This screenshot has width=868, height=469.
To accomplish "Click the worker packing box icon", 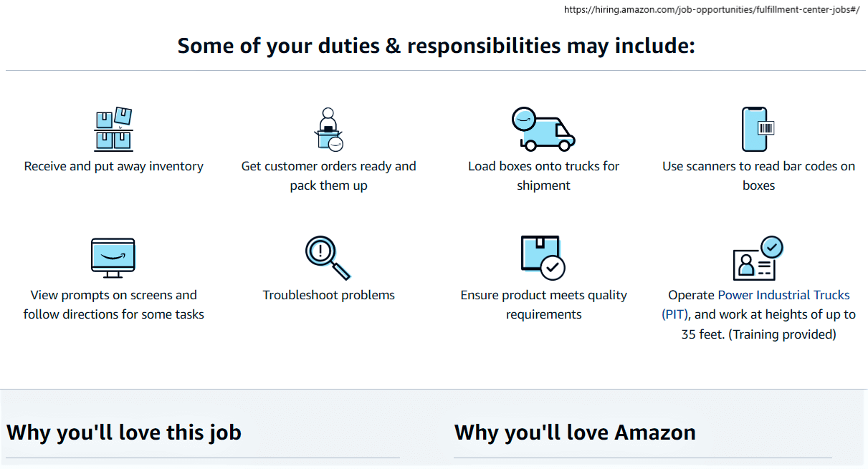I will [x=329, y=129].
